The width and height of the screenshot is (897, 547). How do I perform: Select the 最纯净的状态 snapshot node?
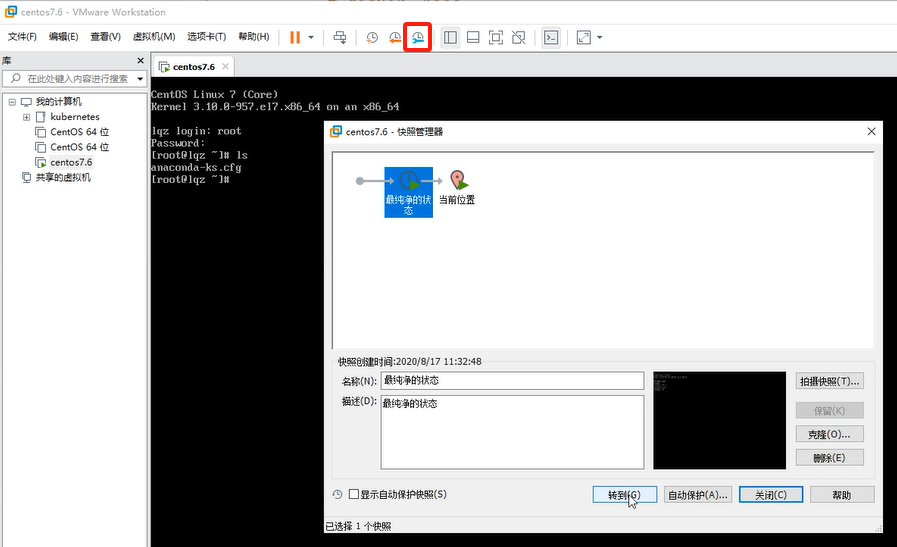pyautogui.click(x=408, y=192)
